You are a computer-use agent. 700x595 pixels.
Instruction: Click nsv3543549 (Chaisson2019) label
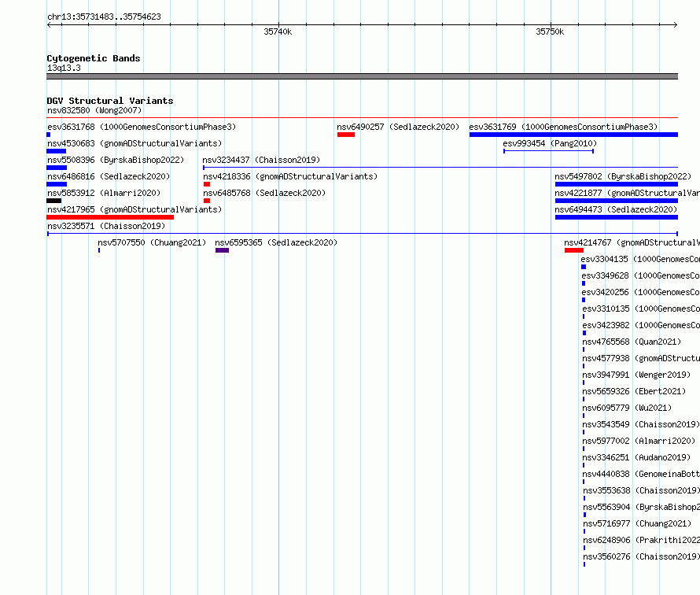(641, 424)
